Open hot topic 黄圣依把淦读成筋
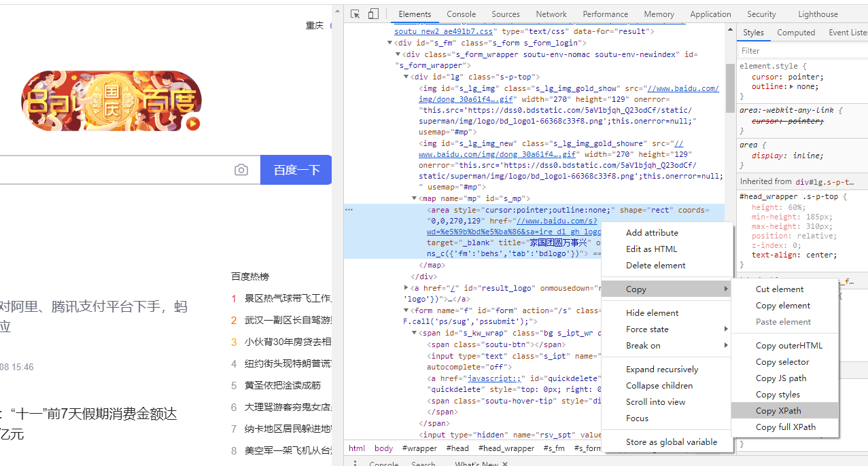868x466 pixels. (x=283, y=385)
